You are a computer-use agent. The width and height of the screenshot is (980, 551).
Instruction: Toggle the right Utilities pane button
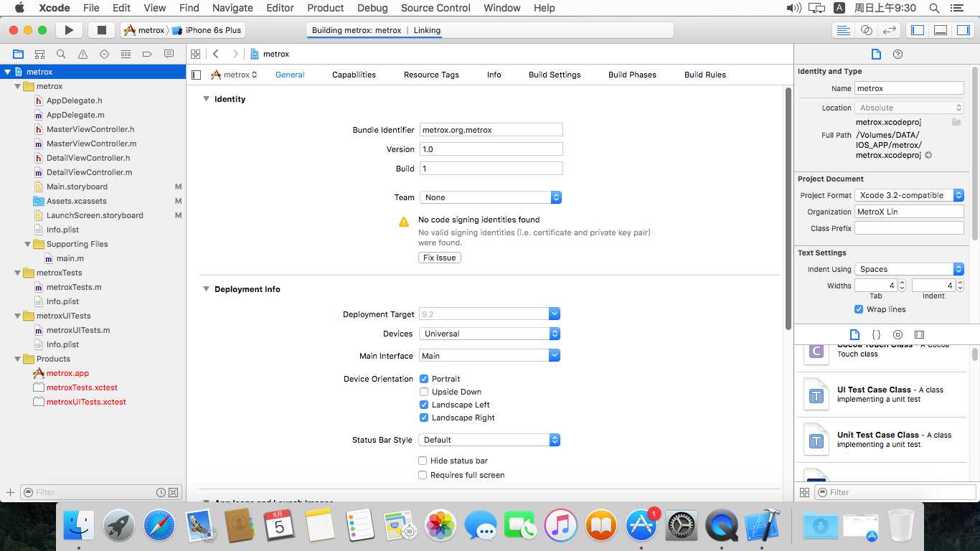[x=963, y=30]
